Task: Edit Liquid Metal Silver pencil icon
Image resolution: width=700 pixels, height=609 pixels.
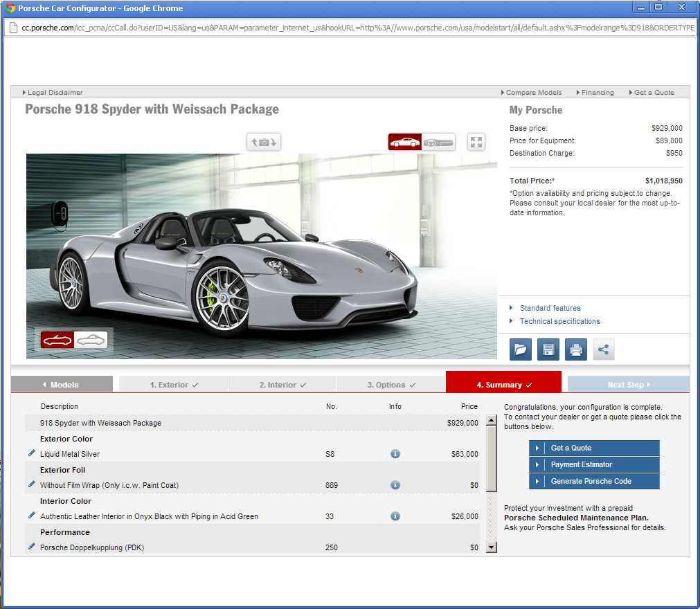Action: click(x=32, y=453)
